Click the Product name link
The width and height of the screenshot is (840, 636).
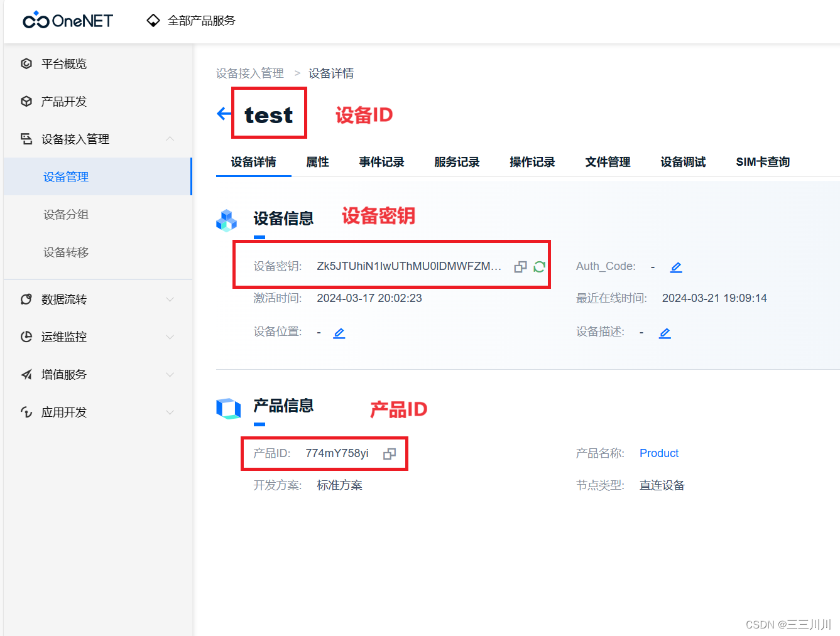pyautogui.click(x=658, y=453)
